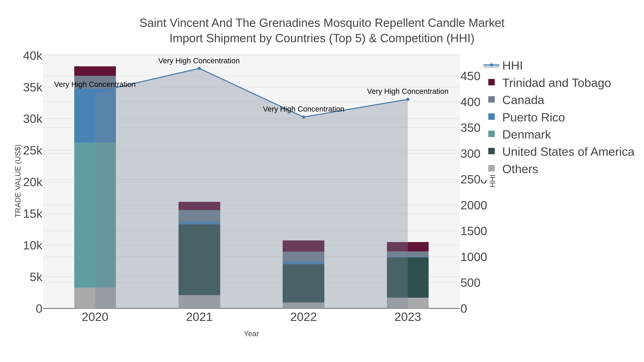Click the Trinidad and Tobago maroon swatch
Screen dimensions: 644x362
point(492,82)
